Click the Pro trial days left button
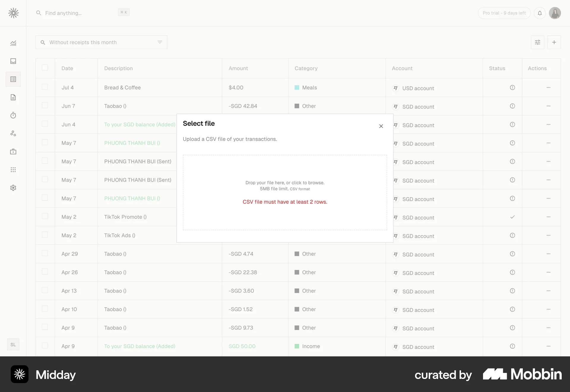This screenshot has width=570, height=392. [x=504, y=13]
